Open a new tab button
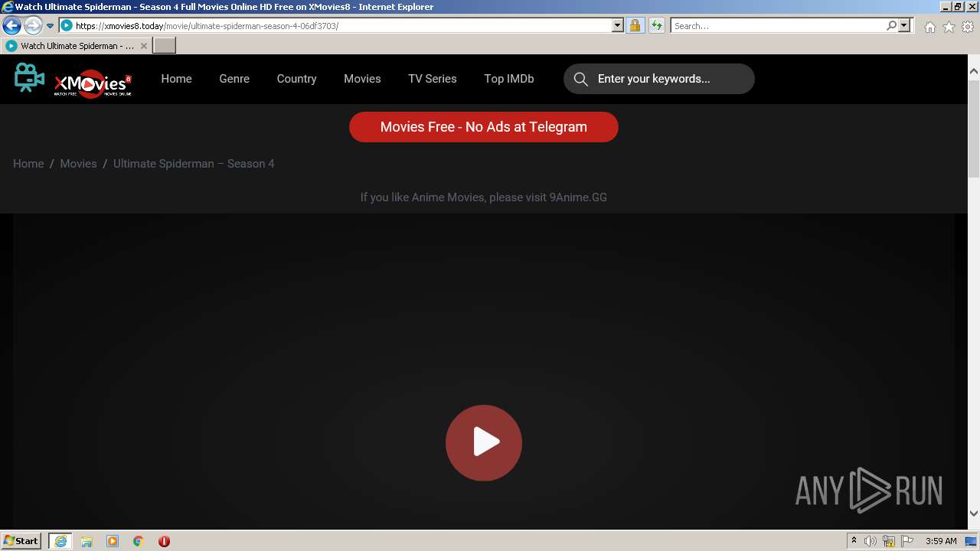 coord(165,45)
